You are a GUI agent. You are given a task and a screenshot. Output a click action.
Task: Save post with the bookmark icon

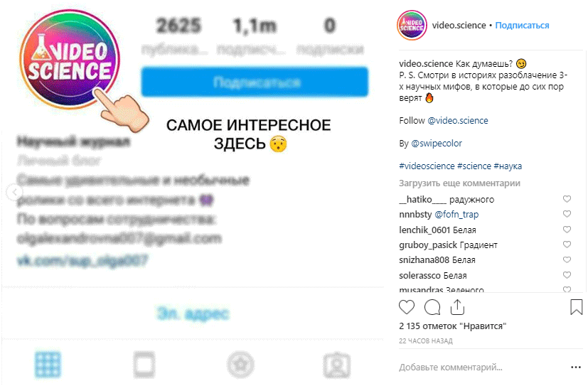(x=577, y=307)
